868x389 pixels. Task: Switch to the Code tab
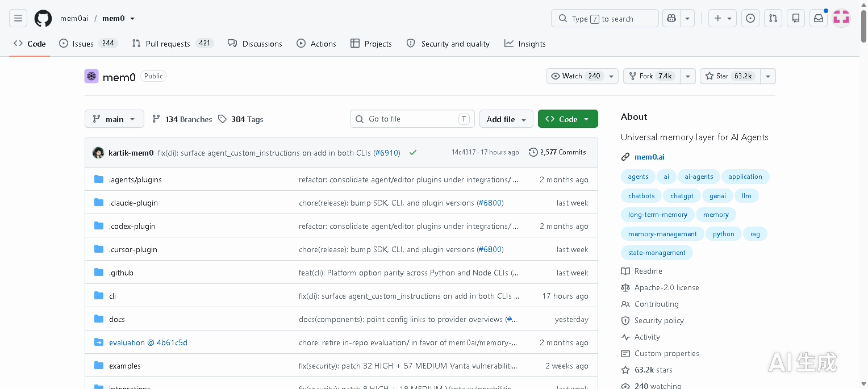tap(30, 44)
